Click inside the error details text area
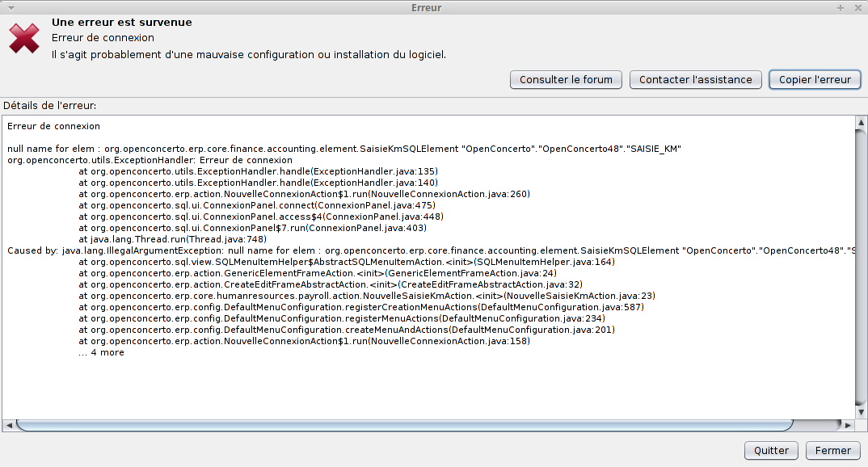The width and height of the screenshot is (868, 467). (x=404, y=380)
